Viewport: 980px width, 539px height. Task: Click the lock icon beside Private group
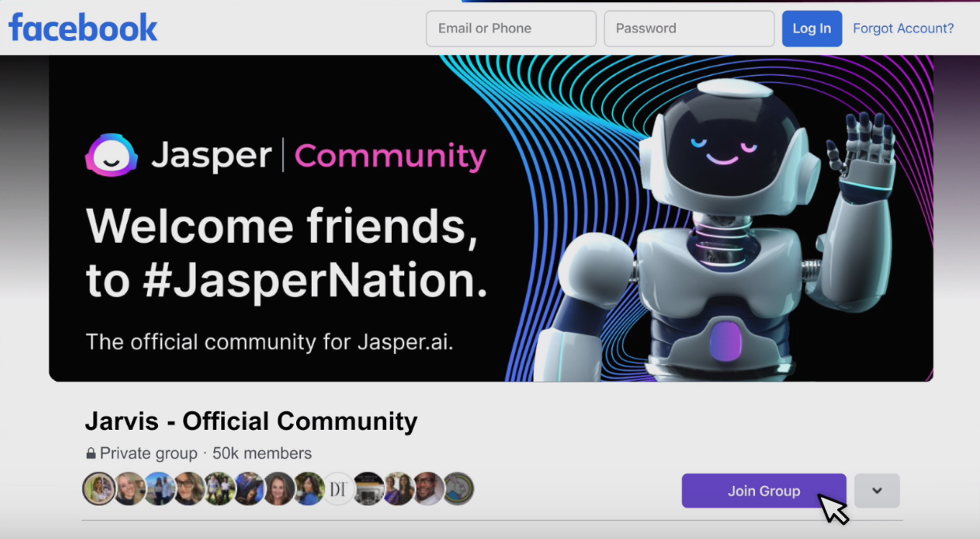click(x=91, y=454)
